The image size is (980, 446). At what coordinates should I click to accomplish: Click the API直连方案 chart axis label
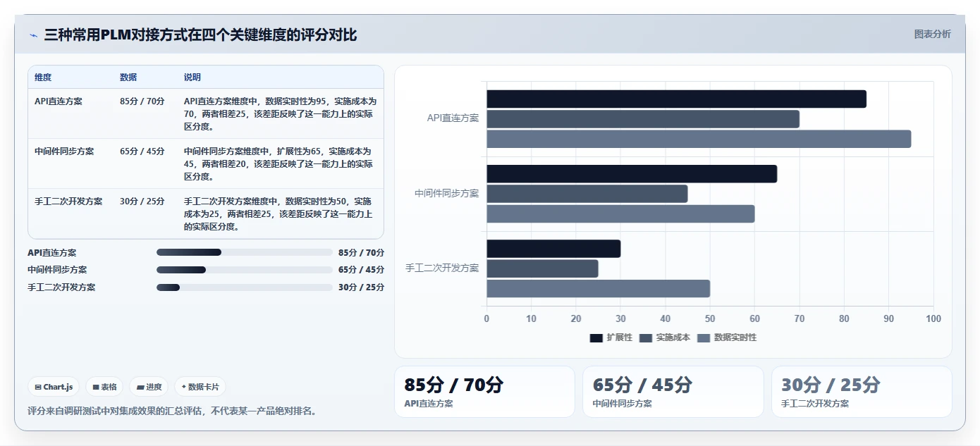(453, 118)
